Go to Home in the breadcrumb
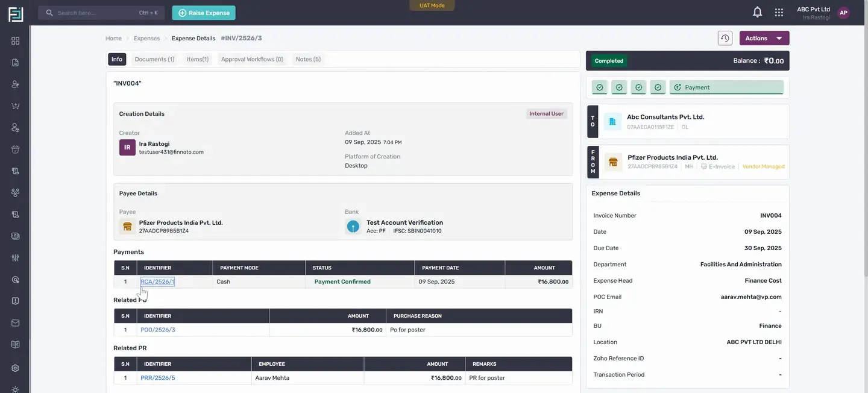This screenshot has height=393, width=868. coord(113,38)
